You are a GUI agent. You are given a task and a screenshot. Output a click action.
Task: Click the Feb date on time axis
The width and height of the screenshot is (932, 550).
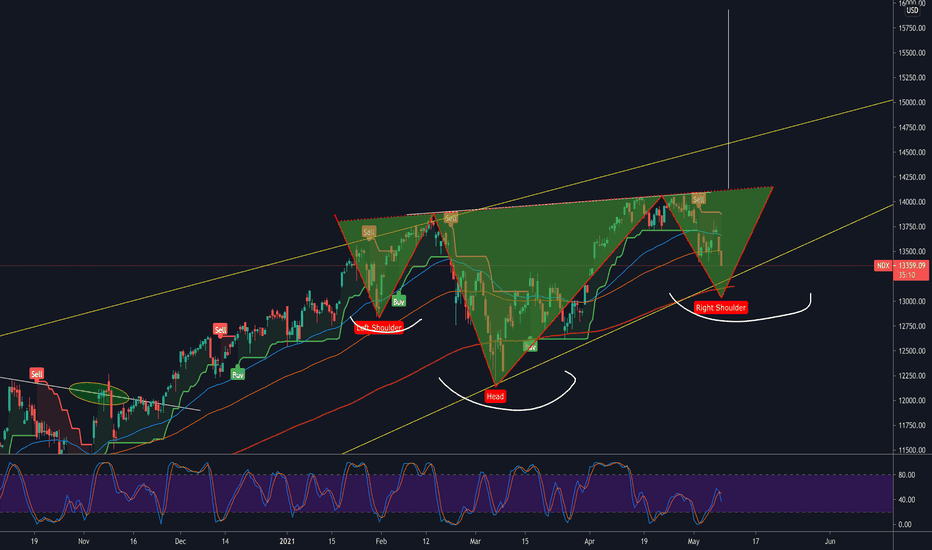pos(381,542)
